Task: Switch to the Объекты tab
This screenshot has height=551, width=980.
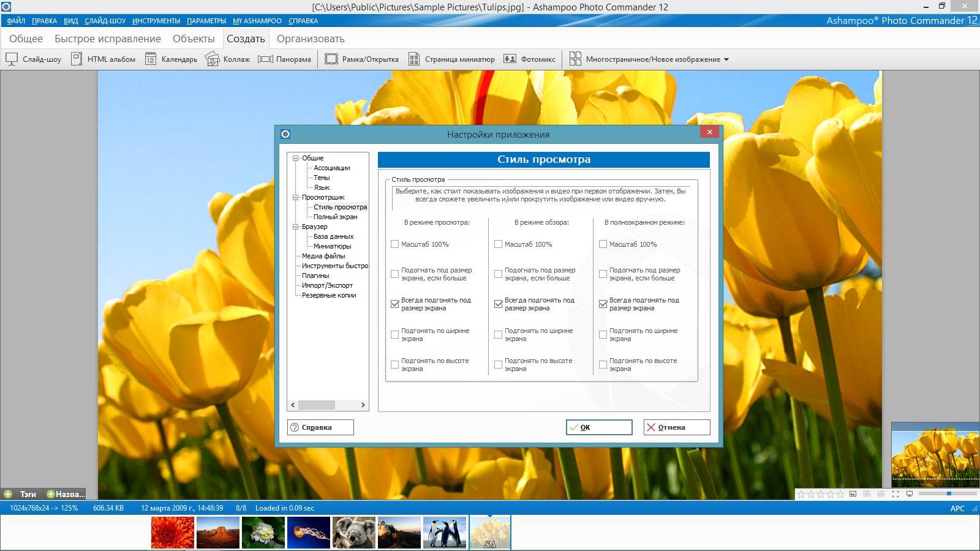Action: [194, 39]
